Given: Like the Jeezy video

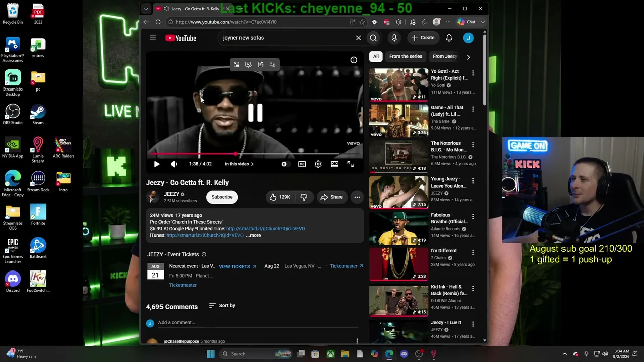Looking at the screenshot, I should (x=280, y=197).
